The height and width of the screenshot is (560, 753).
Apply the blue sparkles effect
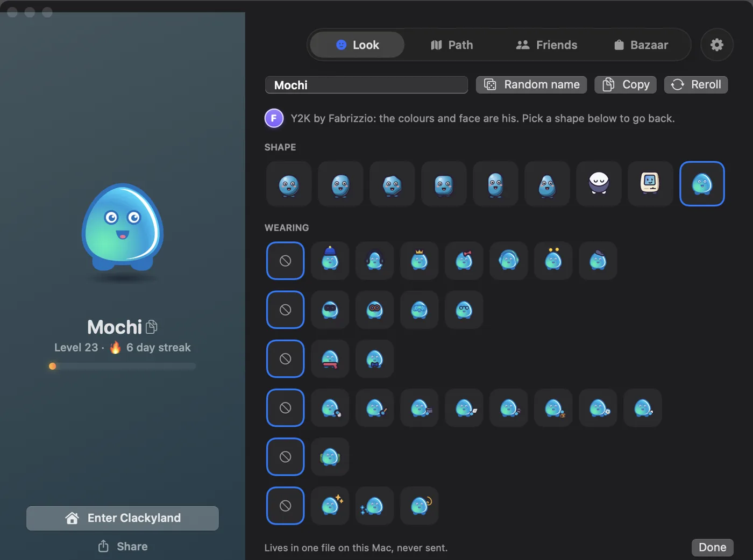pyautogui.click(x=375, y=506)
